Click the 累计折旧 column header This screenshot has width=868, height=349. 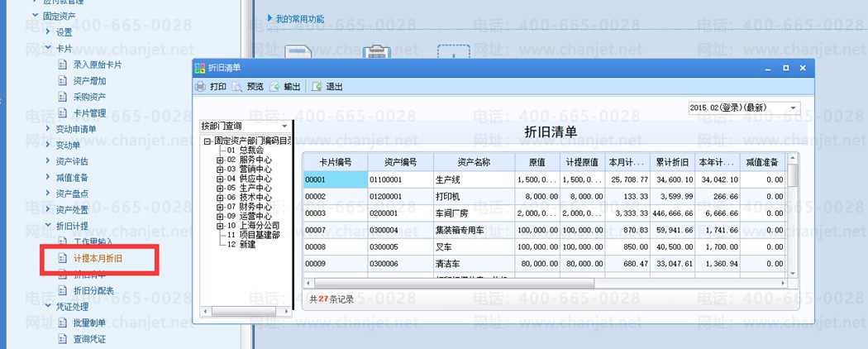pos(672,162)
